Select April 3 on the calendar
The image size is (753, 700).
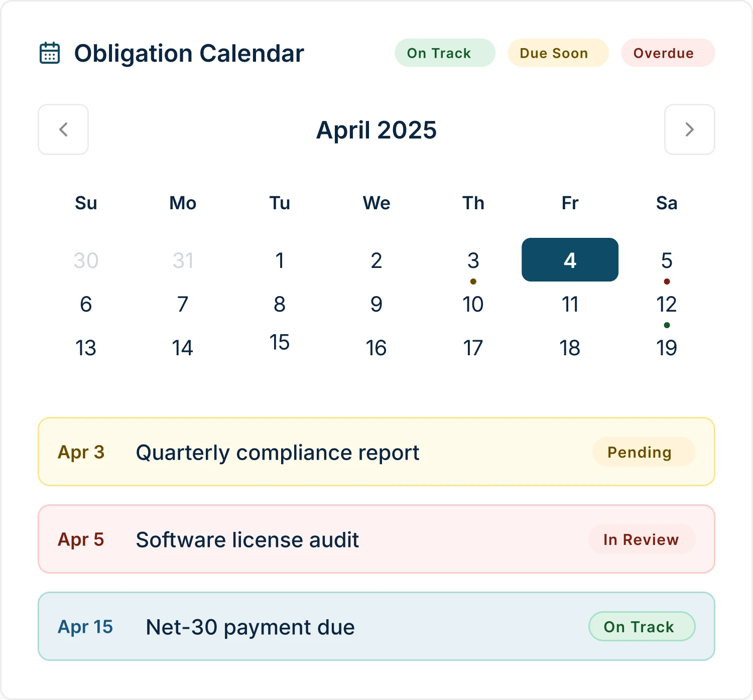coord(472,260)
